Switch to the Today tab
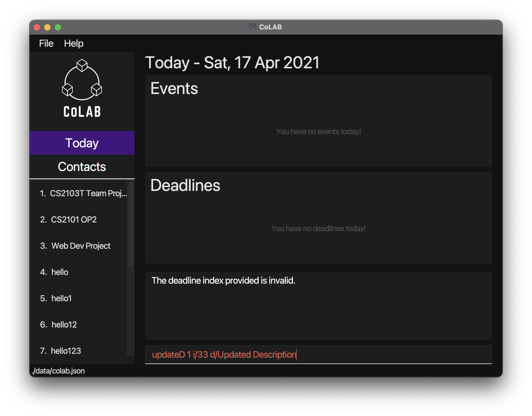This screenshot has width=532, height=416. point(82,143)
